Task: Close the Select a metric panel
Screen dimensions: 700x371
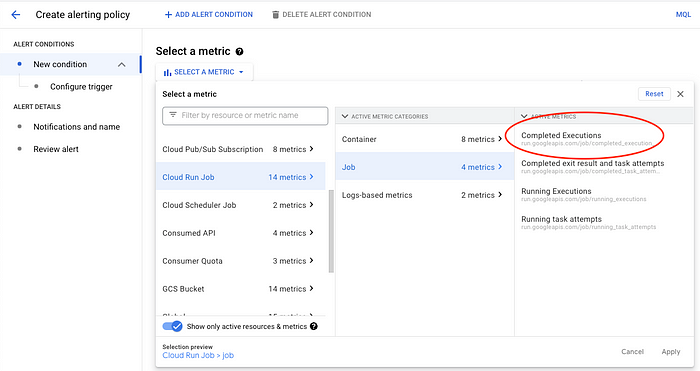Action: click(680, 94)
